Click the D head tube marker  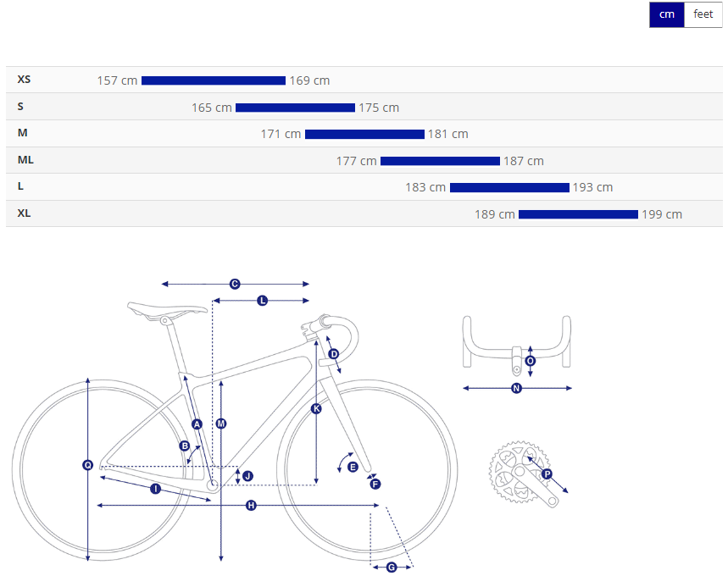click(x=333, y=353)
